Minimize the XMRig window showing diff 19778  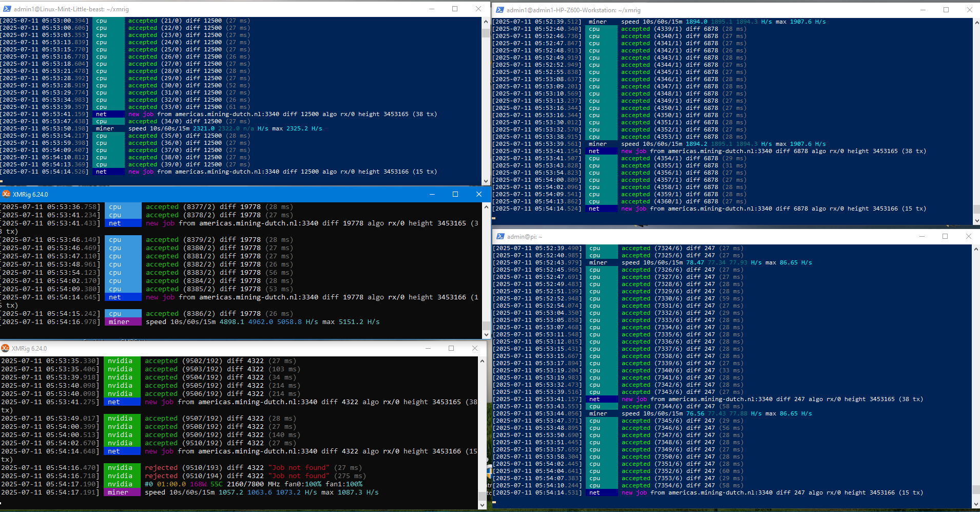432,194
